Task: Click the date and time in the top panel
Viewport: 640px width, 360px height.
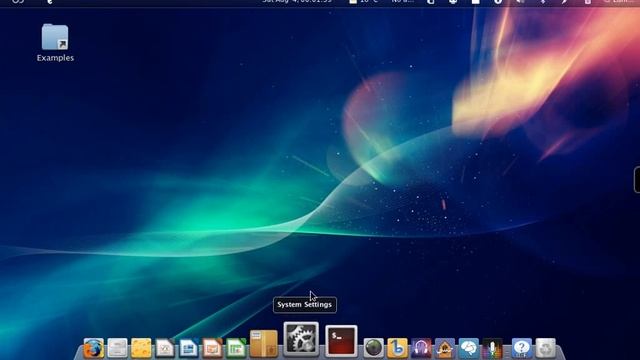Action: [297, 1]
